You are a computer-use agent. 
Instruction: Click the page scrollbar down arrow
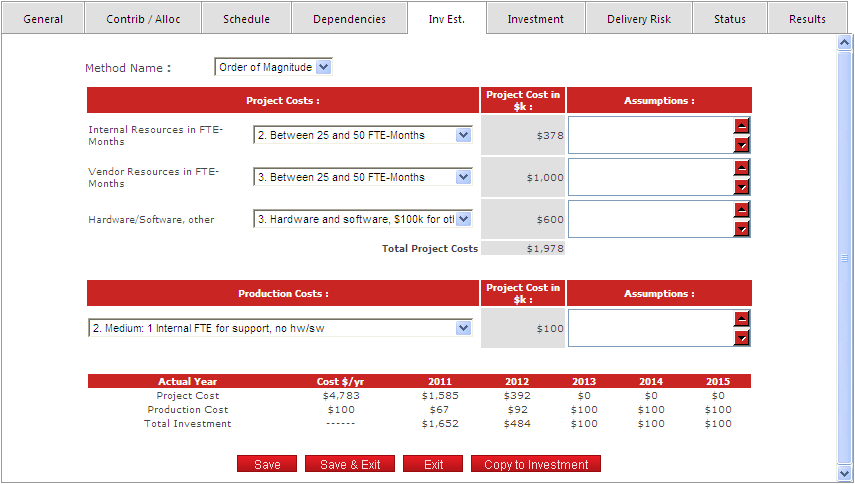click(x=843, y=473)
